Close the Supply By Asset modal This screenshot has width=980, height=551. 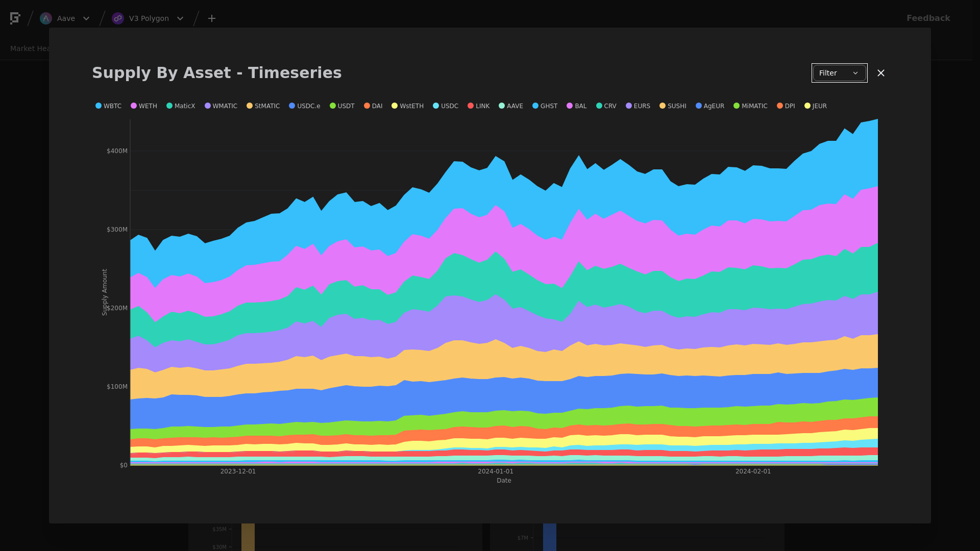pos(881,73)
